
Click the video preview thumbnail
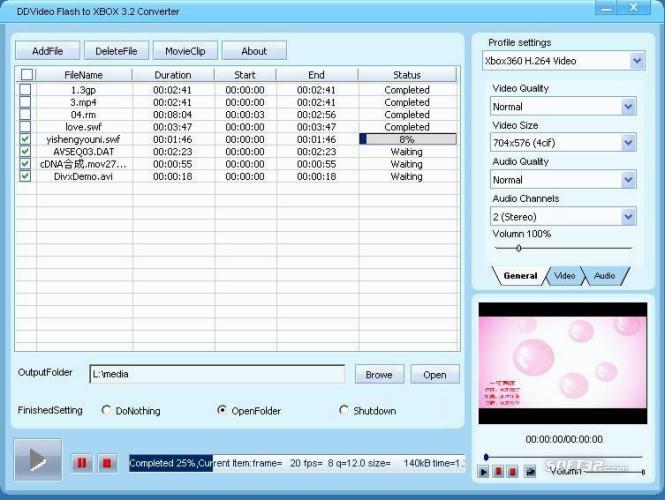563,363
